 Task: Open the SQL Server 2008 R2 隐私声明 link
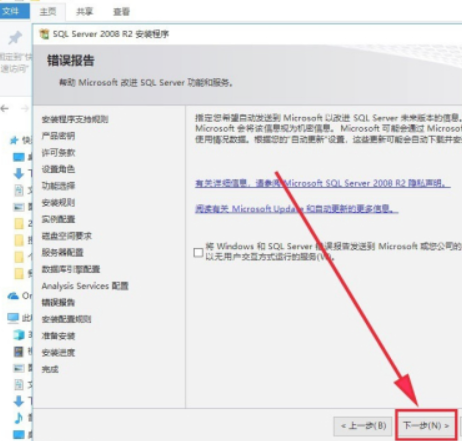pos(323,183)
